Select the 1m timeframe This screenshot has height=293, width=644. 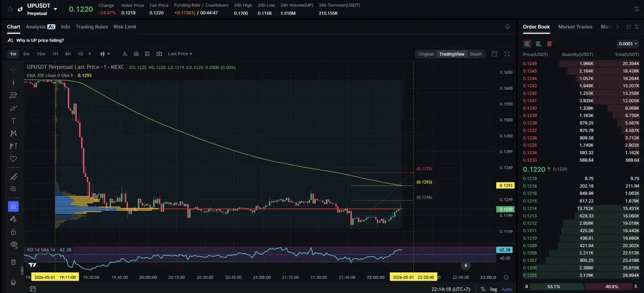tap(13, 54)
